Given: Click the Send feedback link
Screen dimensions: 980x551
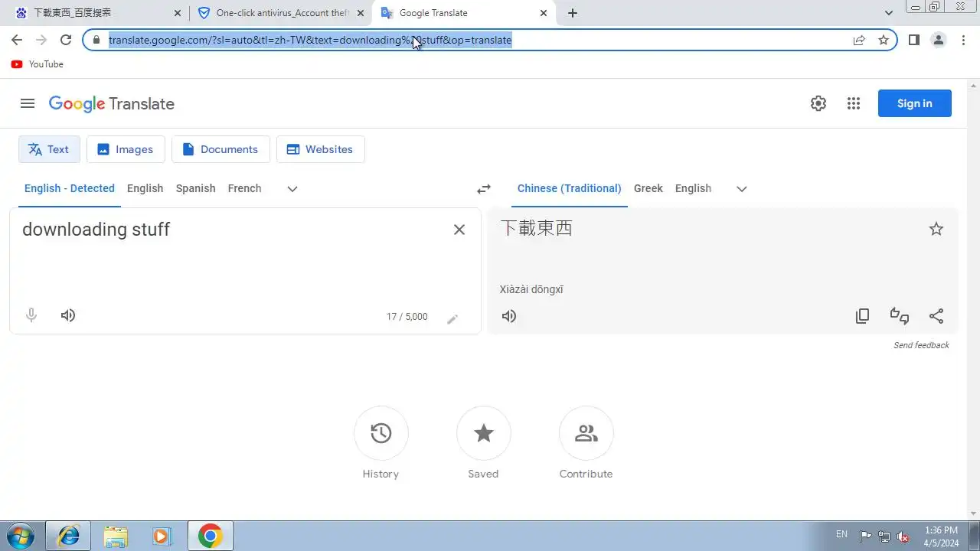Looking at the screenshot, I should 921,345.
